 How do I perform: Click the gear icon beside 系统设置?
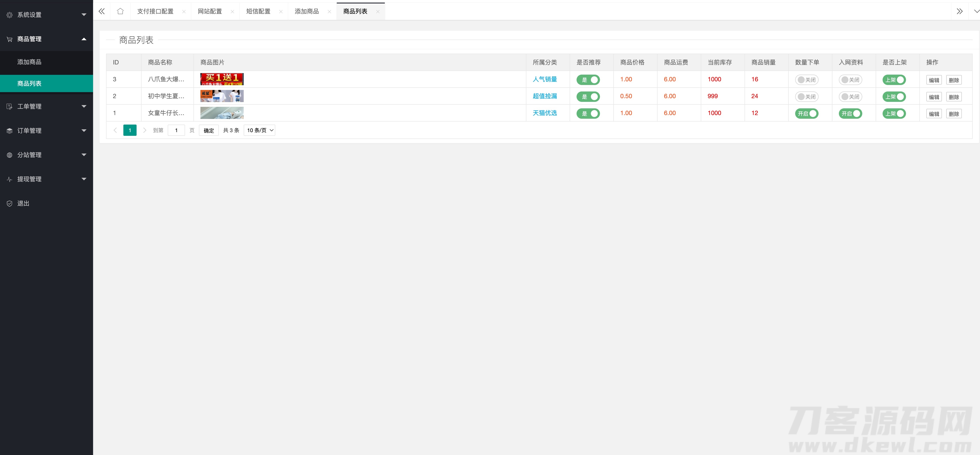coord(10,15)
